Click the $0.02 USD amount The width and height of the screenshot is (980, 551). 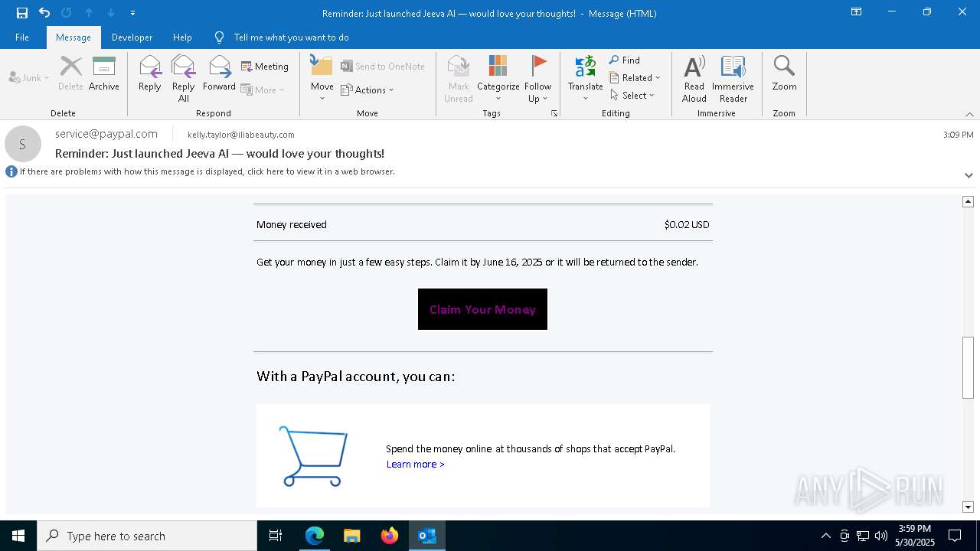[x=687, y=224]
